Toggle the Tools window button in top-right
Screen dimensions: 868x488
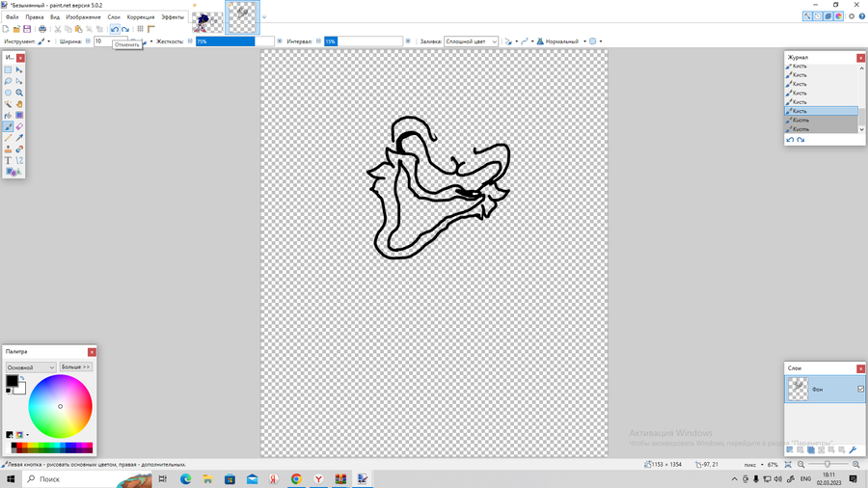pos(807,16)
